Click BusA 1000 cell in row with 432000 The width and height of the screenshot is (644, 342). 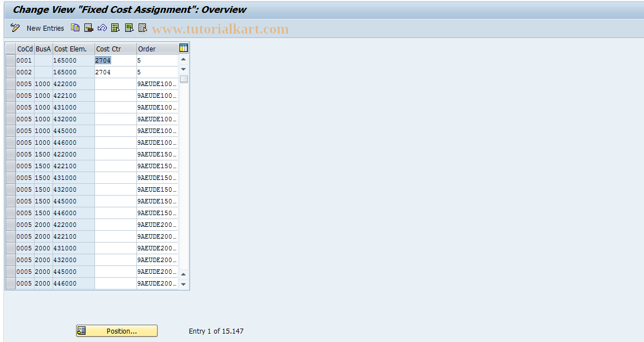[44, 119]
